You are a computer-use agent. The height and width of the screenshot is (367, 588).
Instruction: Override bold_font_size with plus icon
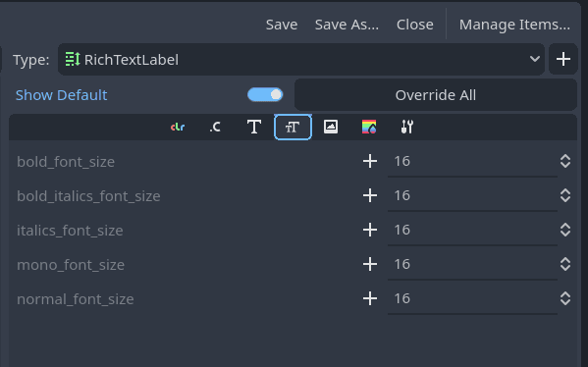pyautogui.click(x=370, y=161)
